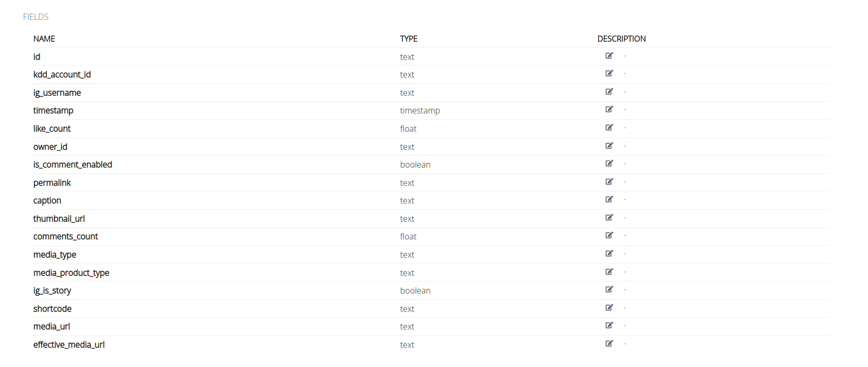Edit description of ig_username field
868x367 pixels.
(609, 92)
